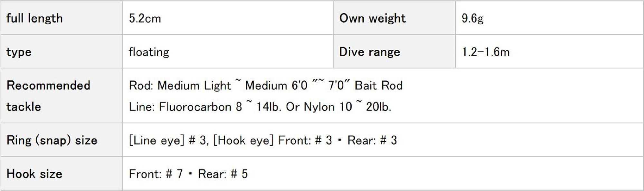Click the "Own weight" header cell
The width and height of the screenshot is (644, 191).
point(372,18)
